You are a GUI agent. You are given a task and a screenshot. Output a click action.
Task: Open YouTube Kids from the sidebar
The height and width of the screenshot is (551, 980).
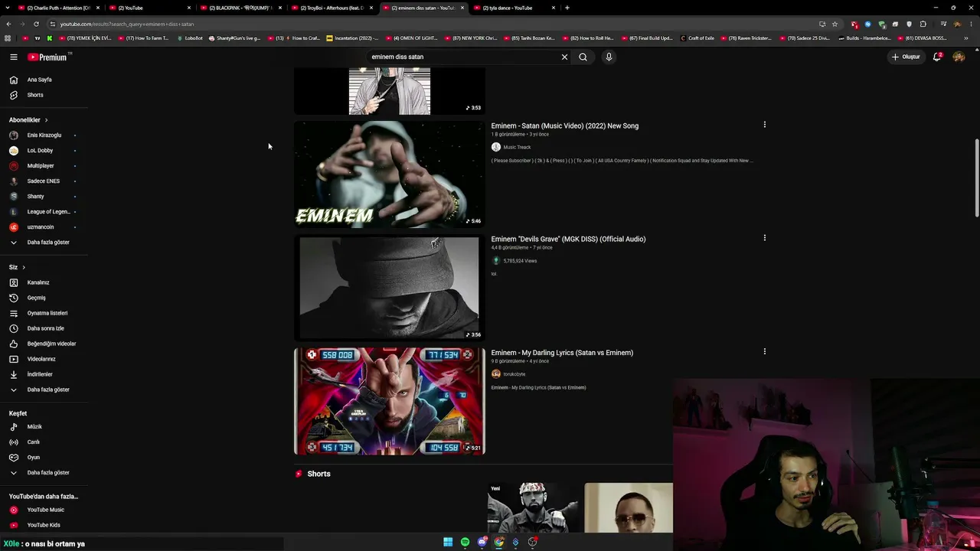pos(44,525)
